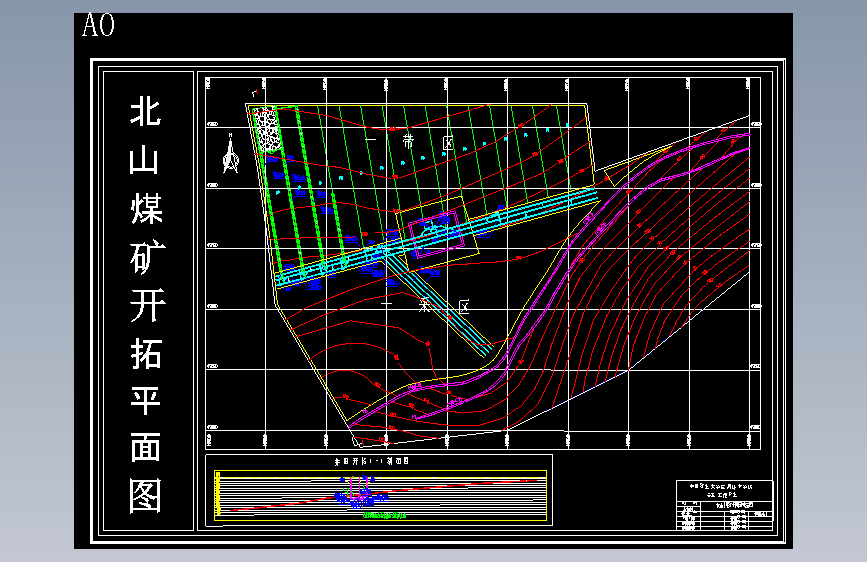Click the vertical title "北山煤矿开拓平面图"
Viewport: 867px width, 562px height.
point(146,305)
